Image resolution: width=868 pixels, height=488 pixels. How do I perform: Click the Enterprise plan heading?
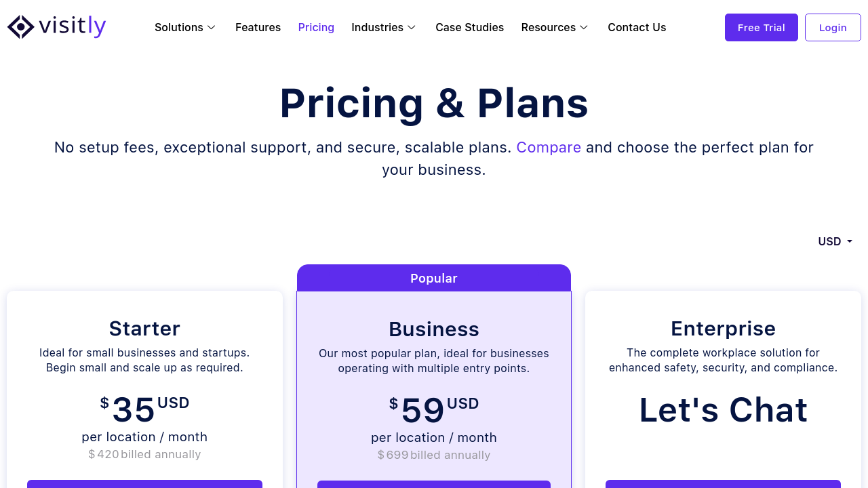click(723, 329)
